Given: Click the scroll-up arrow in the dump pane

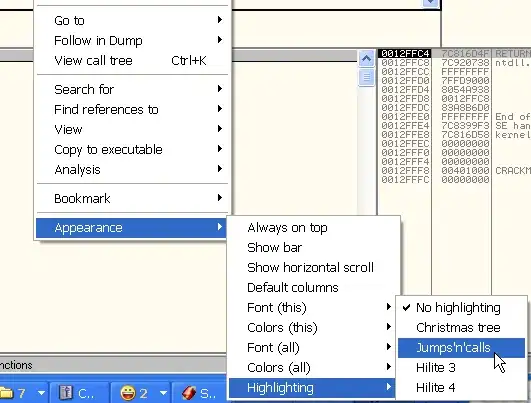Looking at the screenshot, I should click(x=366, y=59).
